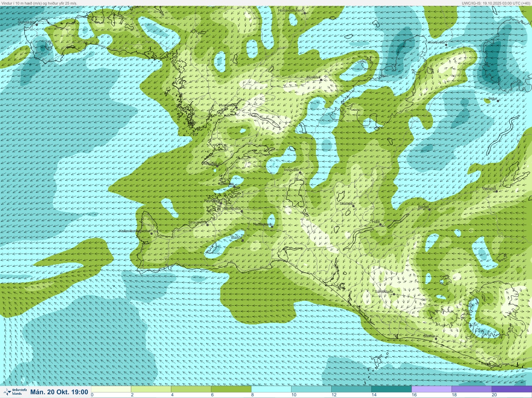532x398 pixels.
Task: Select the Reykjavík station label
Action: [212, 201]
